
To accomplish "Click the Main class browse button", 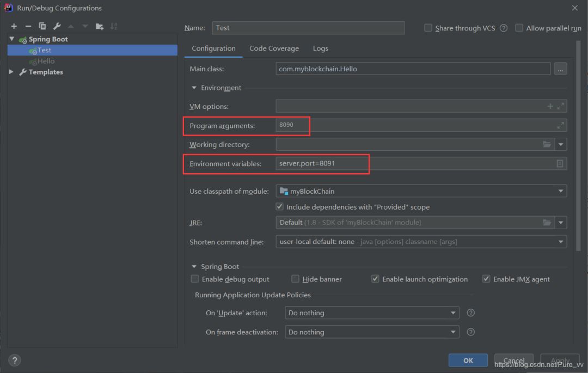I will pyautogui.click(x=560, y=69).
